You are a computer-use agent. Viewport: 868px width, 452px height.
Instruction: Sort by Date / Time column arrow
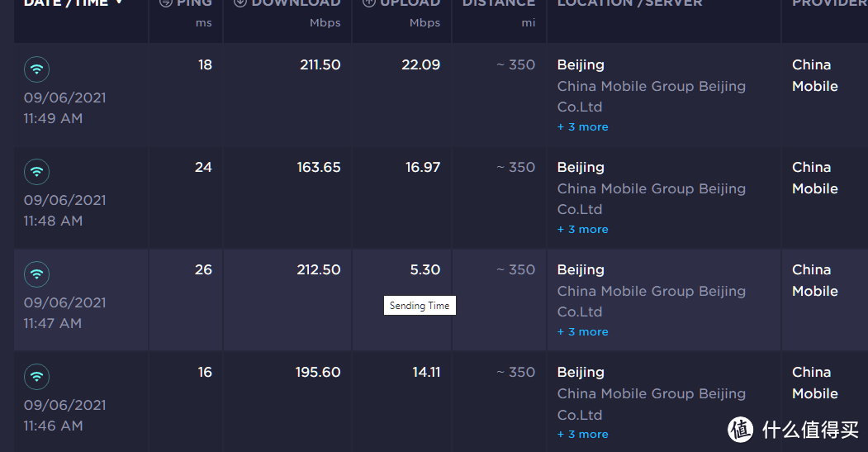(119, 3)
